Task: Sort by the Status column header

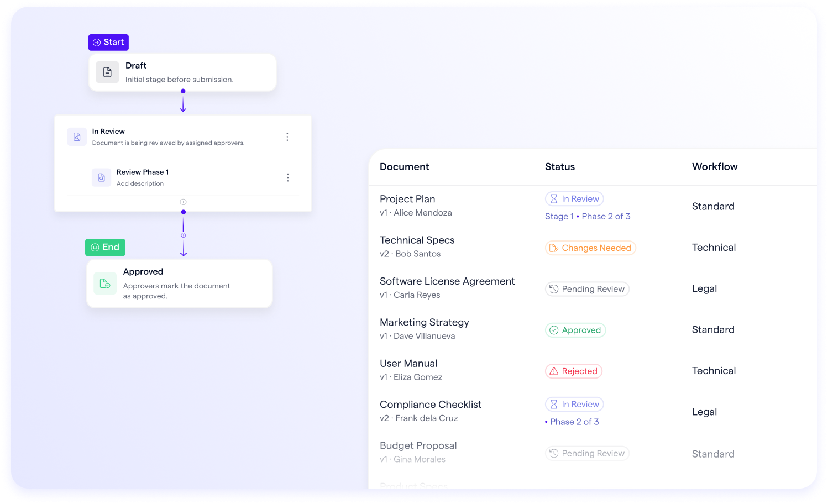Action: [x=559, y=167]
